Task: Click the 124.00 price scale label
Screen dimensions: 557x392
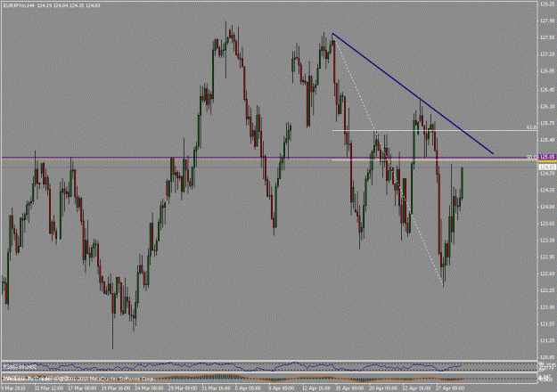Action: coord(547,207)
